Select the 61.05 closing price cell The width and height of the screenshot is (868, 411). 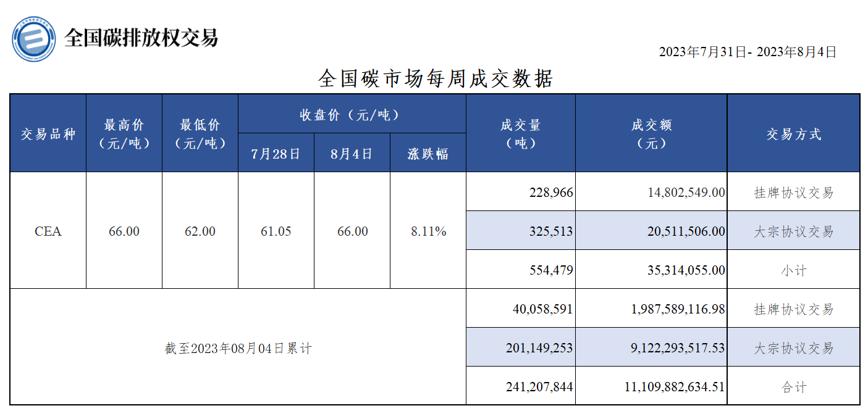[x=276, y=231]
